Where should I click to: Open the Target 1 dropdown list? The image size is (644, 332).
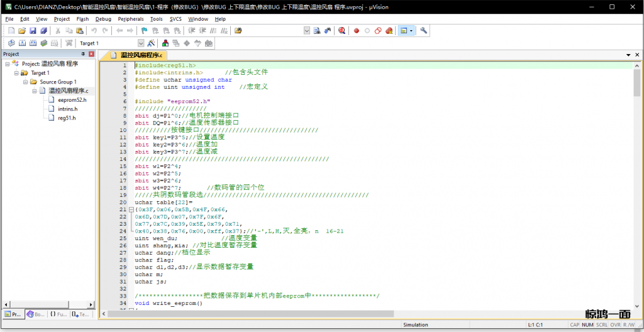pyautogui.click(x=141, y=43)
